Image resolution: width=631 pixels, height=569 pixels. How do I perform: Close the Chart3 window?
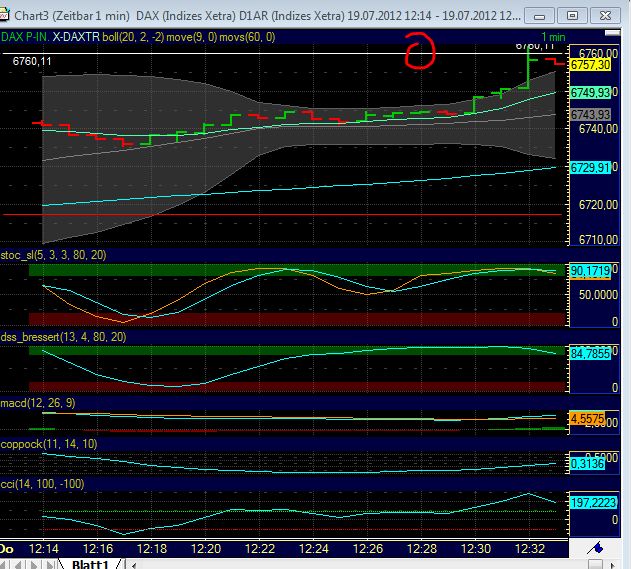pos(605,16)
